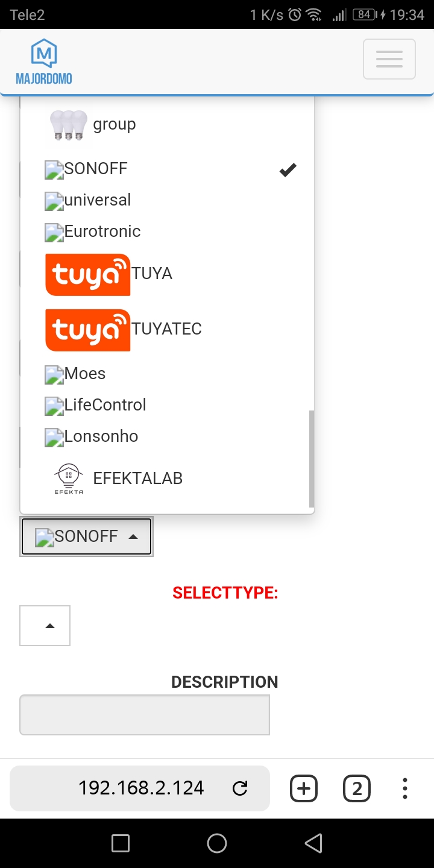Click the DESCRIPTION text input field
The image size is (434, 868).
(x=144, y=714)
